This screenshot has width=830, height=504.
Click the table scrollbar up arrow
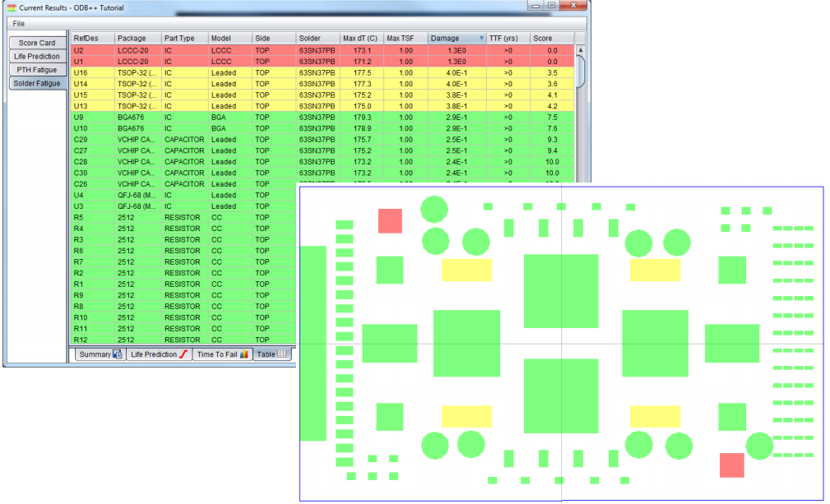[x=580, y=49]
